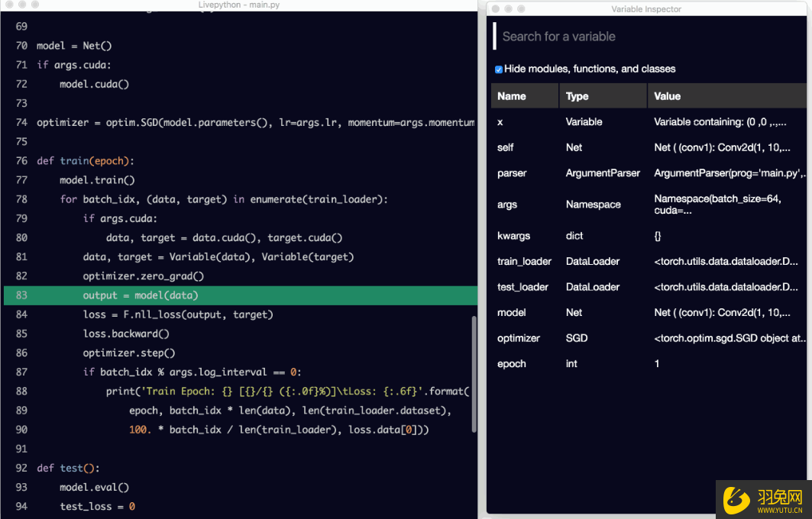Image resolution: width=812 pixels, height=519 pixels.
Task: Select the epoch int variable row
Action: [512, 364]
